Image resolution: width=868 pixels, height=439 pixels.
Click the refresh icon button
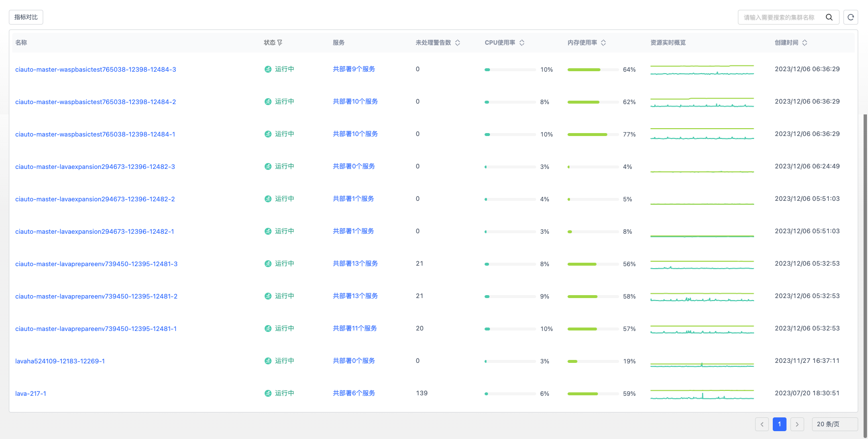[x=851, y=17]
